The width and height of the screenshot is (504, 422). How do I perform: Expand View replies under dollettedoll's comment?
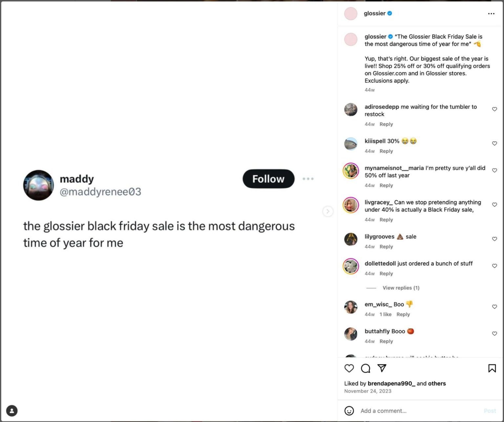[401, 288]
